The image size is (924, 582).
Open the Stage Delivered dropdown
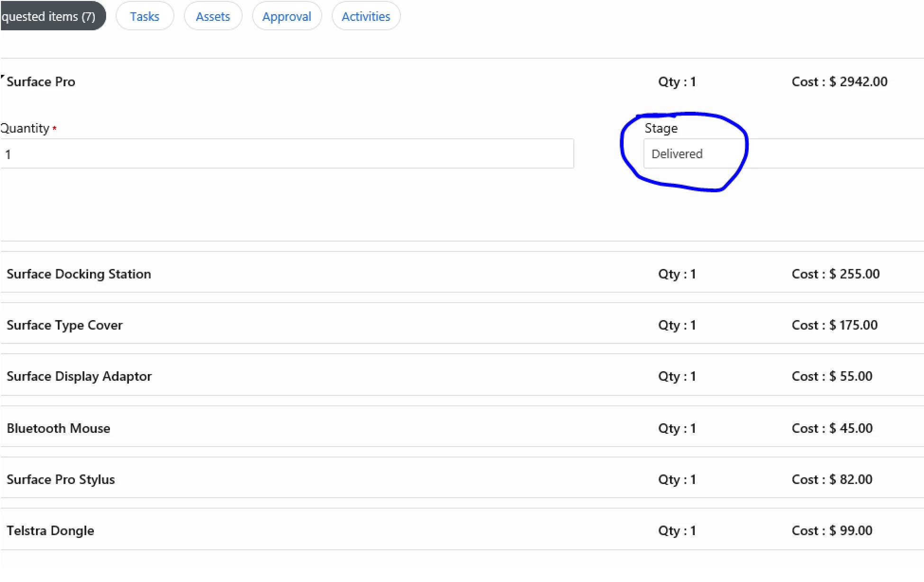pos(784,153)
